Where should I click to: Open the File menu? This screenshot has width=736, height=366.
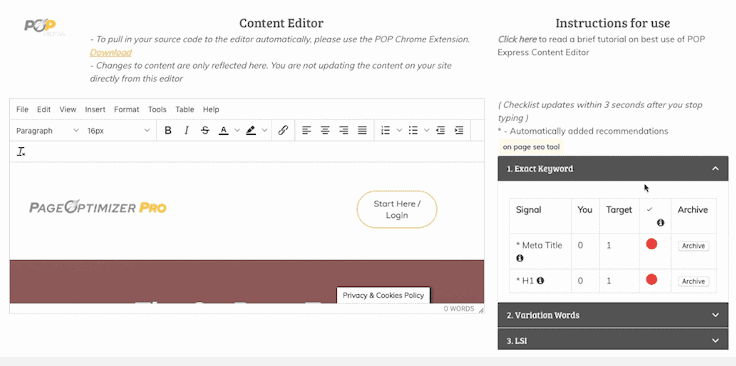[22, 109]
